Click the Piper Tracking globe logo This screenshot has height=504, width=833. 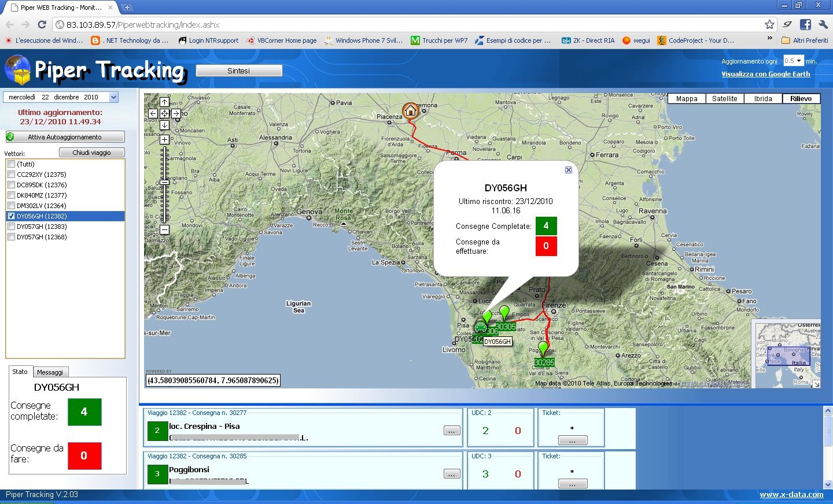pos(17,71)
